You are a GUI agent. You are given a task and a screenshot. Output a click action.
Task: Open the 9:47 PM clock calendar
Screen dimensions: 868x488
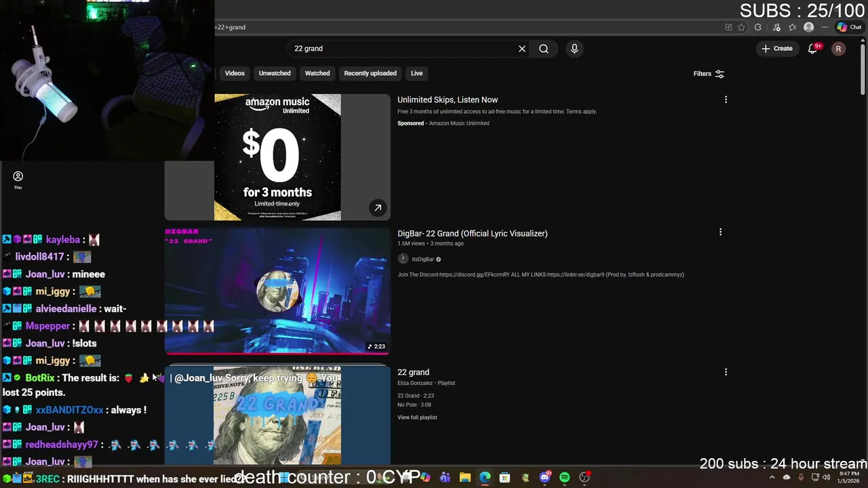tap(849, 477)
